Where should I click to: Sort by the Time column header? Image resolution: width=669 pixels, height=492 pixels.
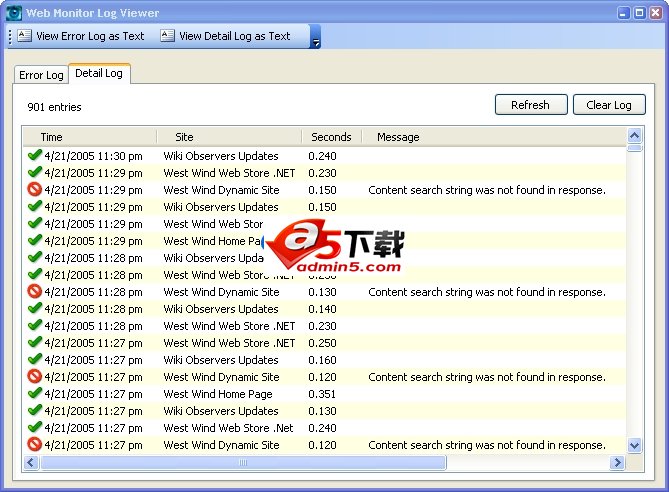(x=90, y=137)
